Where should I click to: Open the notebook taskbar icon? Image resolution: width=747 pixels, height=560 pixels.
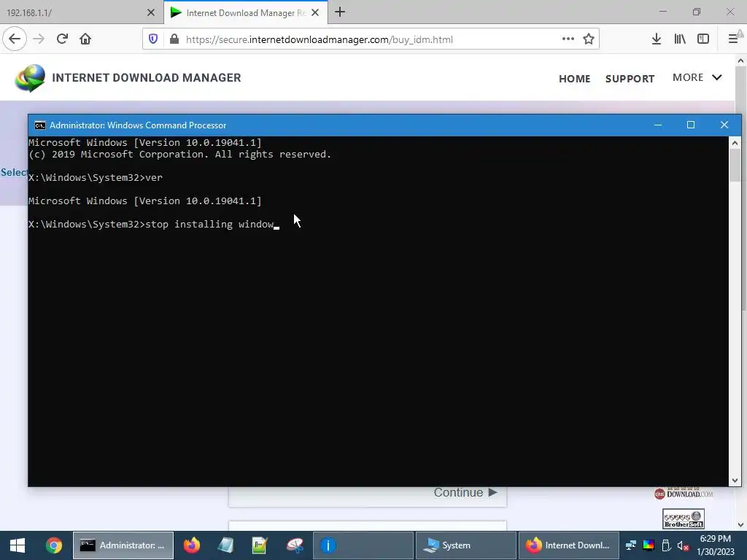pyautogui.click(x=226, y=545)
